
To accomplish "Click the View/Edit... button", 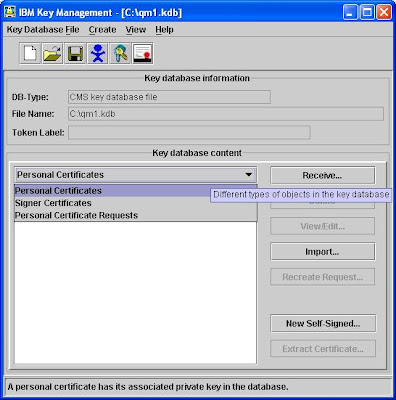I will pyautogui.click(x=322, y=226).
